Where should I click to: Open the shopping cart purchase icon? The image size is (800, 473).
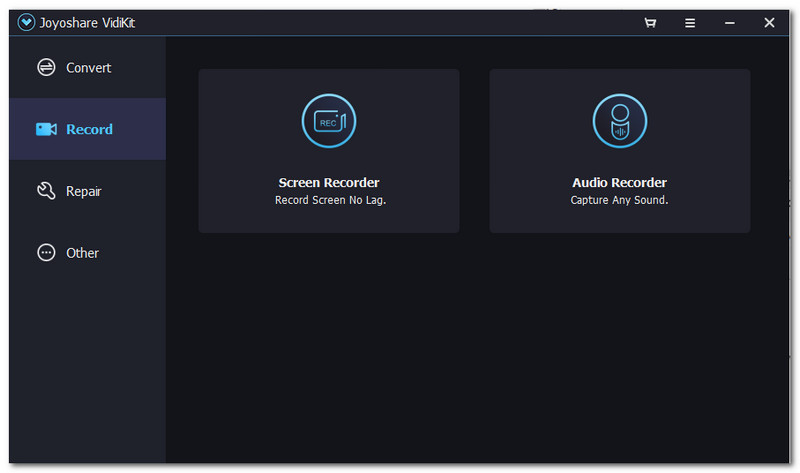(650, 22)
